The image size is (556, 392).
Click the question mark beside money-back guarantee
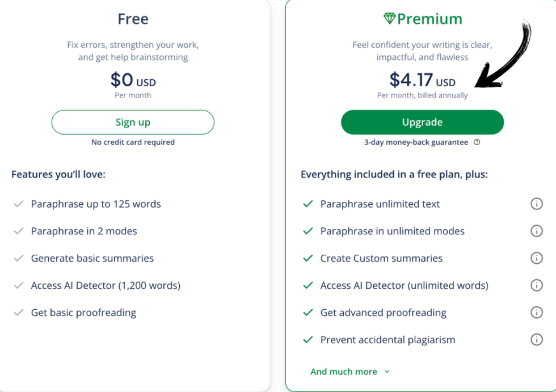[477, 142]
